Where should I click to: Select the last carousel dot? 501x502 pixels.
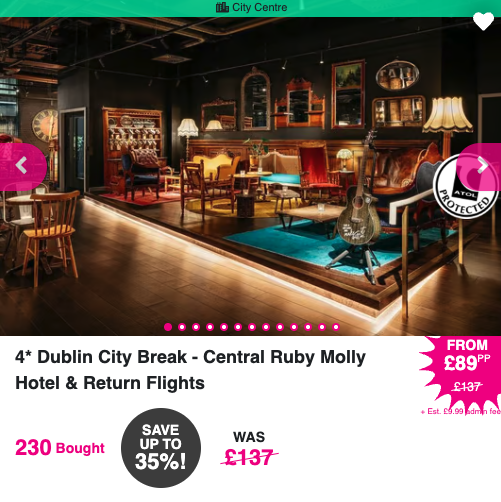pyautogui.click(x=336, y=327)
